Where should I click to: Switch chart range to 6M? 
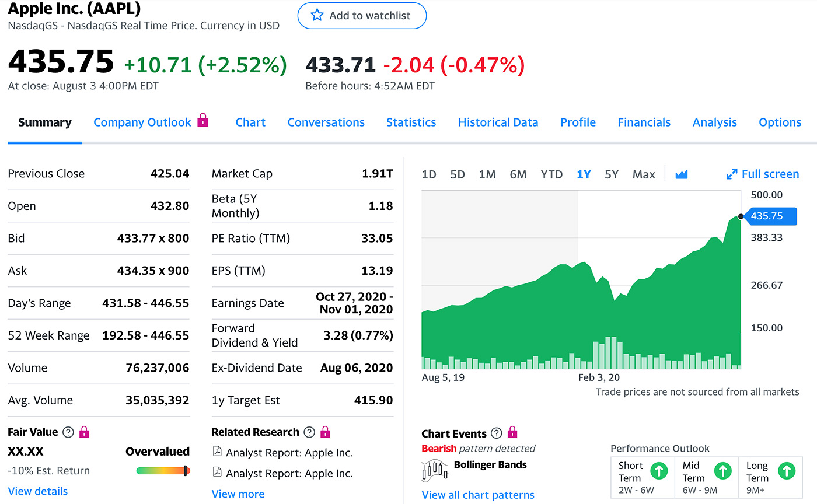coord(518,174)
